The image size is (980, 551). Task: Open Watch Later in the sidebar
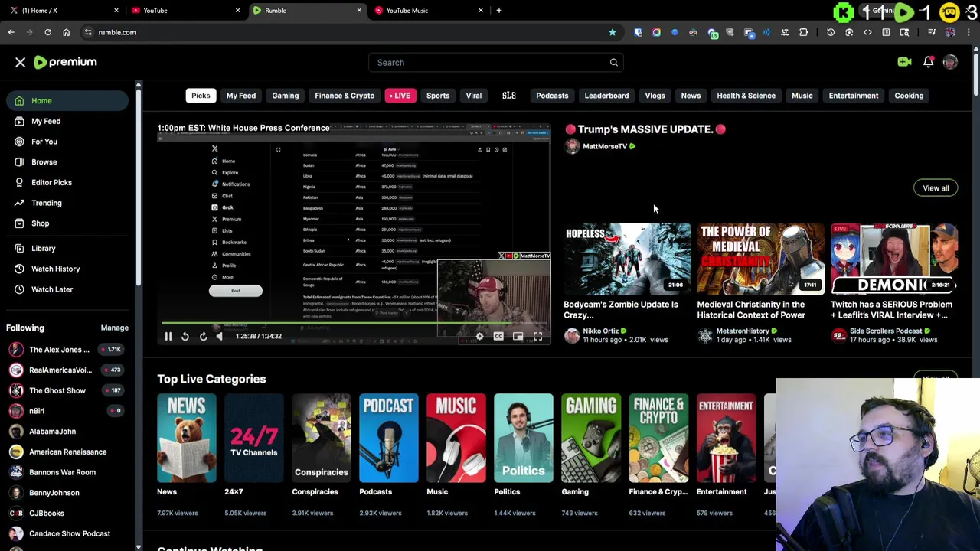[67, 289]
